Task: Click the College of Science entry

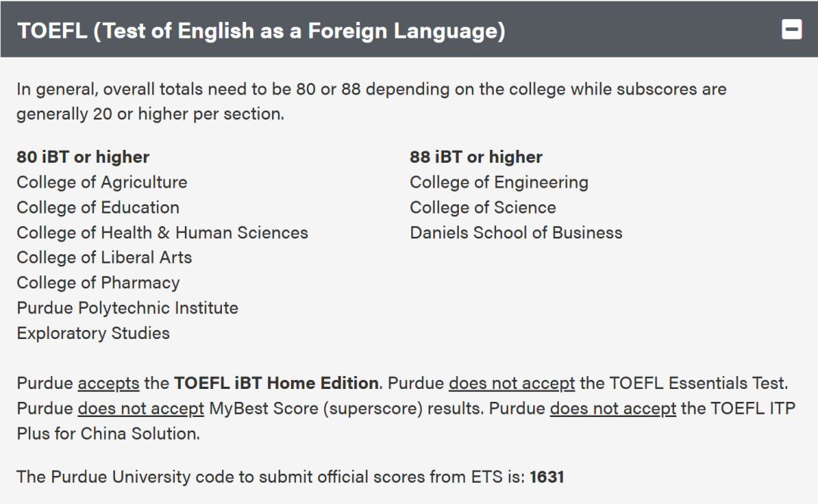Action: coord(482,207)
